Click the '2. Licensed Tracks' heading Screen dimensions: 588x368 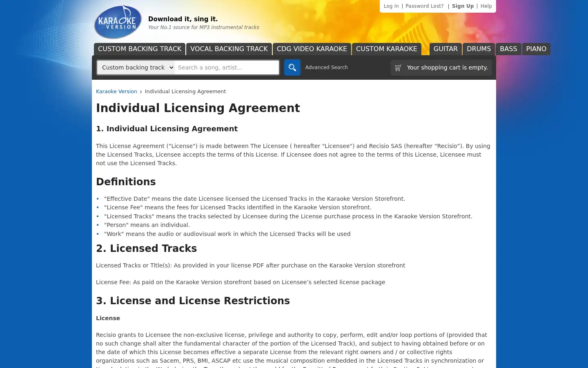pyautogui.click(x=146, y=249)
